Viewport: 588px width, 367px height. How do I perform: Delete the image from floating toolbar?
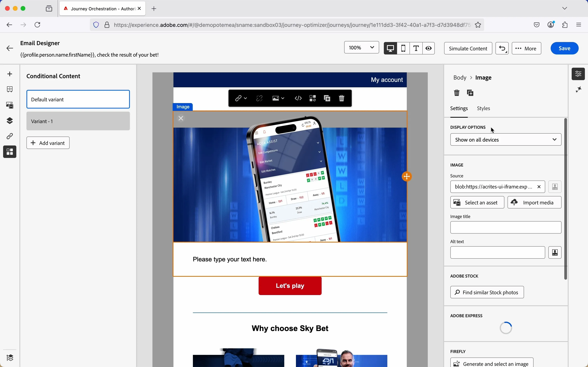pos(342,98)
